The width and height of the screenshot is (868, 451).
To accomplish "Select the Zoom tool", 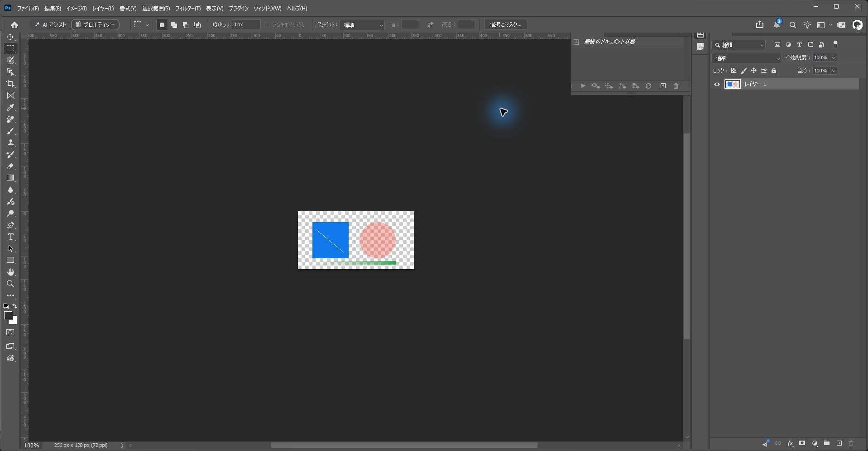I will 10,284.
